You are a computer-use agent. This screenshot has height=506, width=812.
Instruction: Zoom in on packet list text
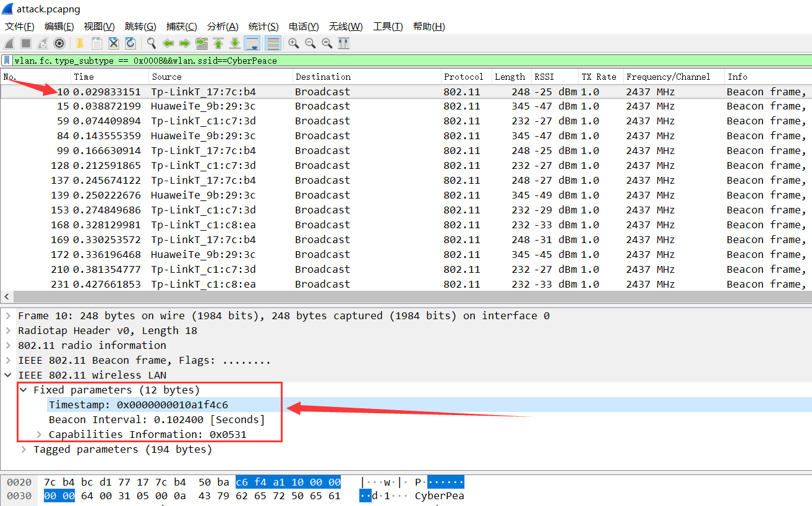[x=294, y=43]
